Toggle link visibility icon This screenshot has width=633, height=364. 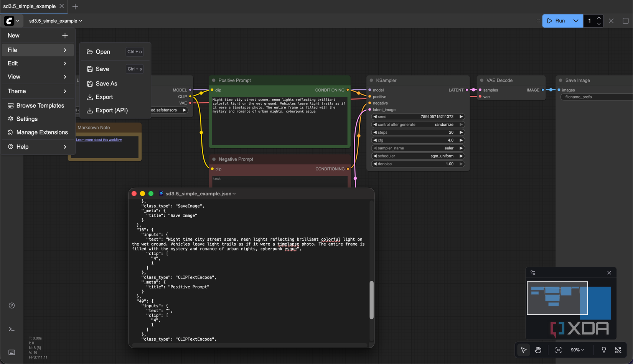[618, 350]
